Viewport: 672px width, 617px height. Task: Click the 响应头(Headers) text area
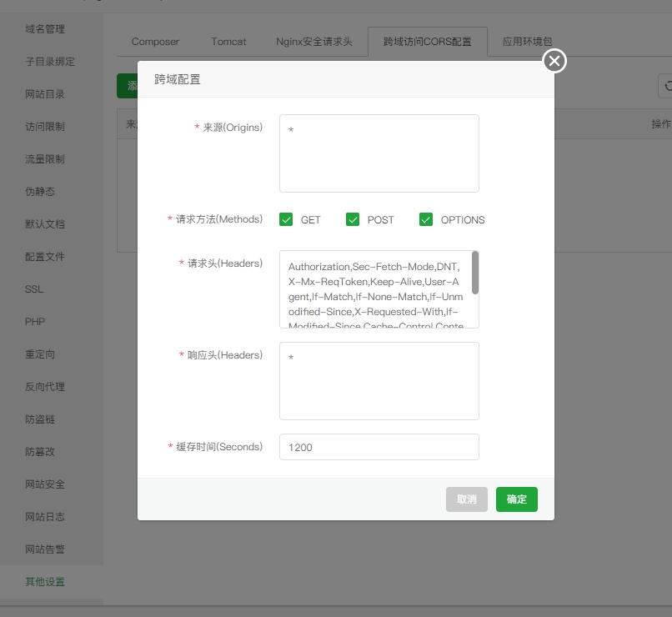point(379,381)
